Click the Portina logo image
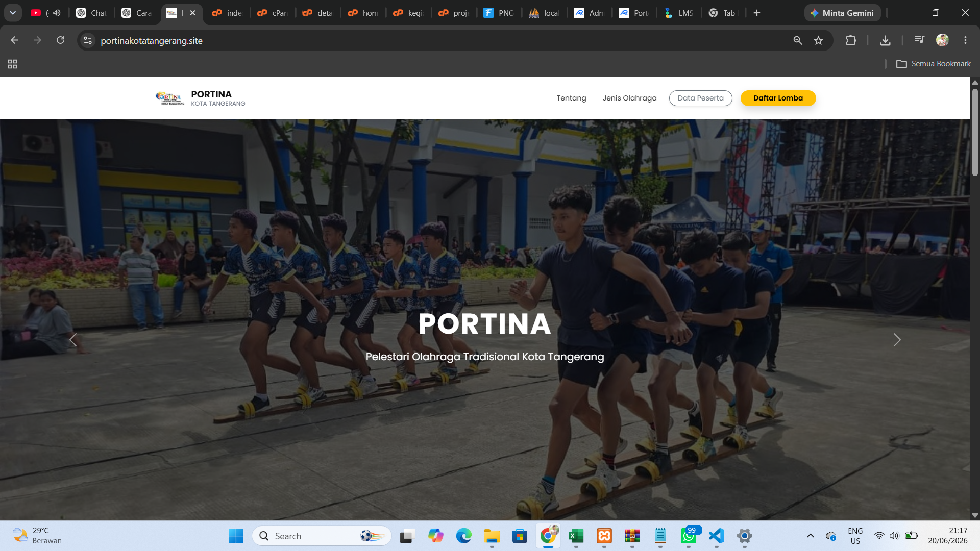Viewport: 980px width, 551px height. point(169,98)
